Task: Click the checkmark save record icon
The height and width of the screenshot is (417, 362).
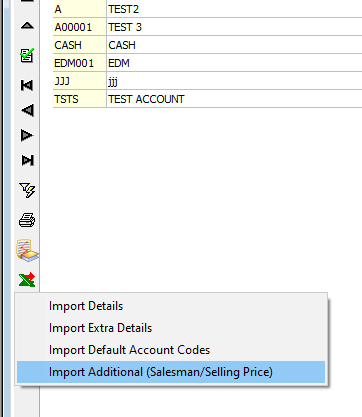Action: click(x=27, y=55)
